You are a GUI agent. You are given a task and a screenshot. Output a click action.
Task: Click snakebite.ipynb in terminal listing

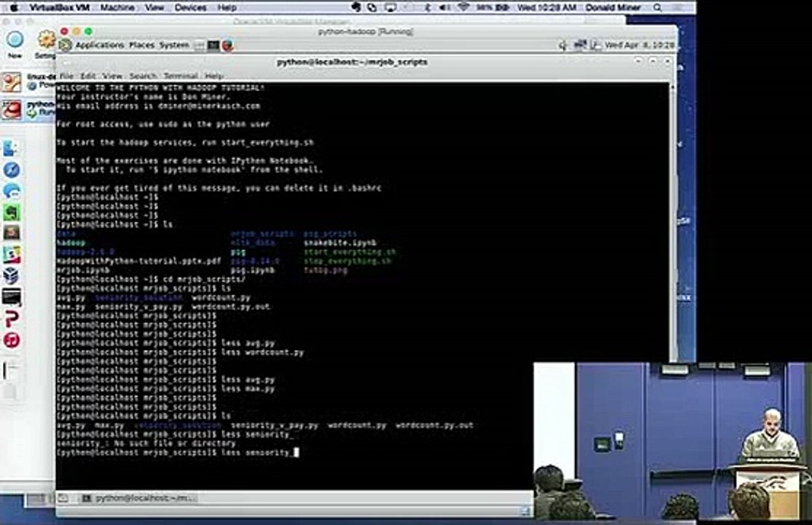click(340, 243)
